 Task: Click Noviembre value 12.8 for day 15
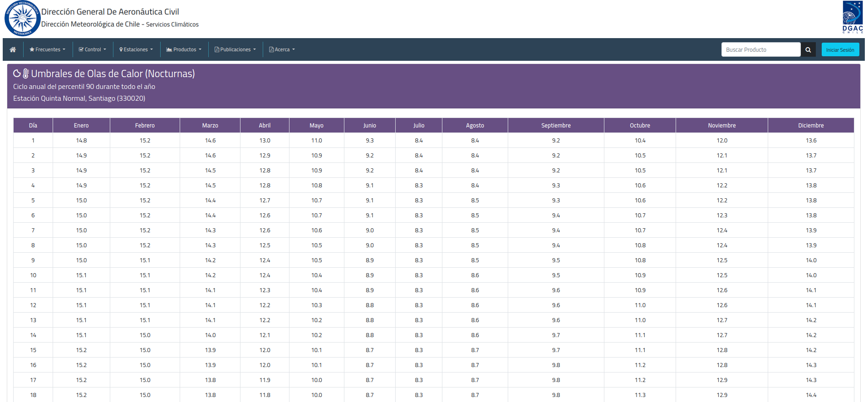722,350
